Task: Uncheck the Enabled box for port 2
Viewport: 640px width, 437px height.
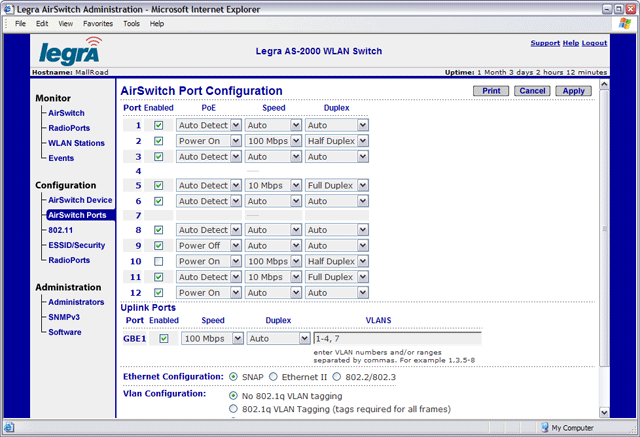Action: pyautogui.click(x=158, y=141)
